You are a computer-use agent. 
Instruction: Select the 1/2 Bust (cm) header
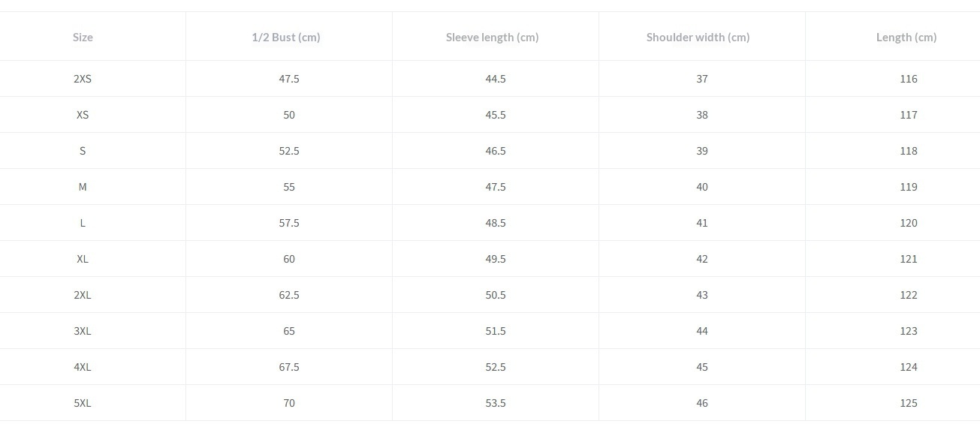coord(286,37)
